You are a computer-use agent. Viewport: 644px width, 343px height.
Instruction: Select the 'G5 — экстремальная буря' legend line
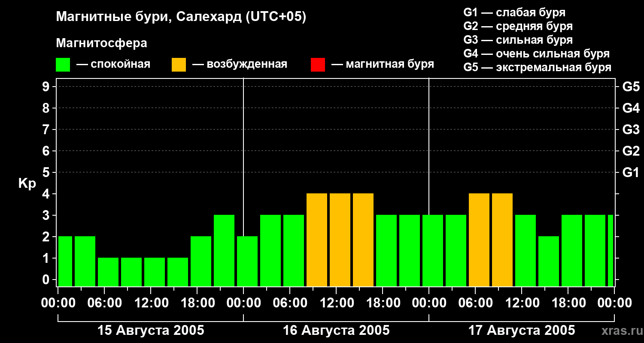[538, 67]
